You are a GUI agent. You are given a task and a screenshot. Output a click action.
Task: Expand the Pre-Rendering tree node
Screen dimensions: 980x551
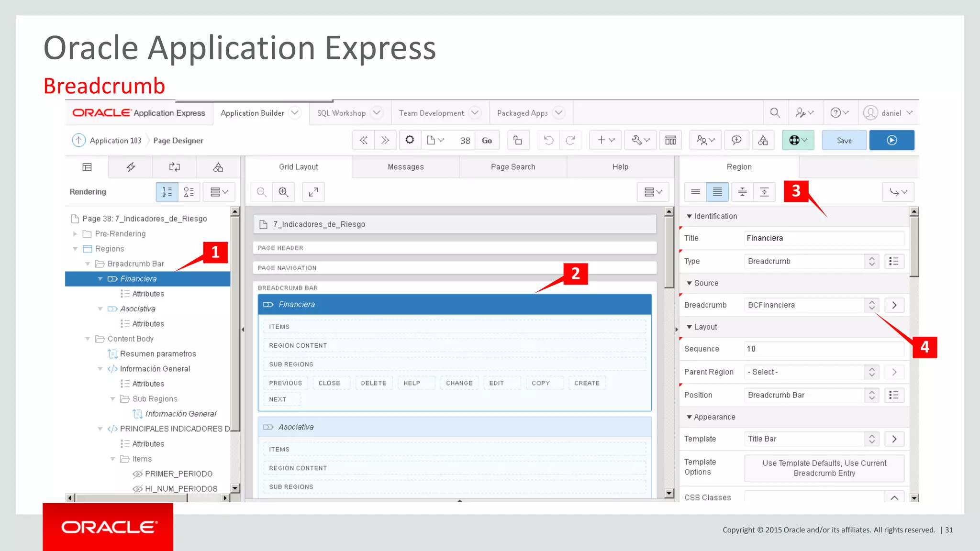click(x=75, y=234)
